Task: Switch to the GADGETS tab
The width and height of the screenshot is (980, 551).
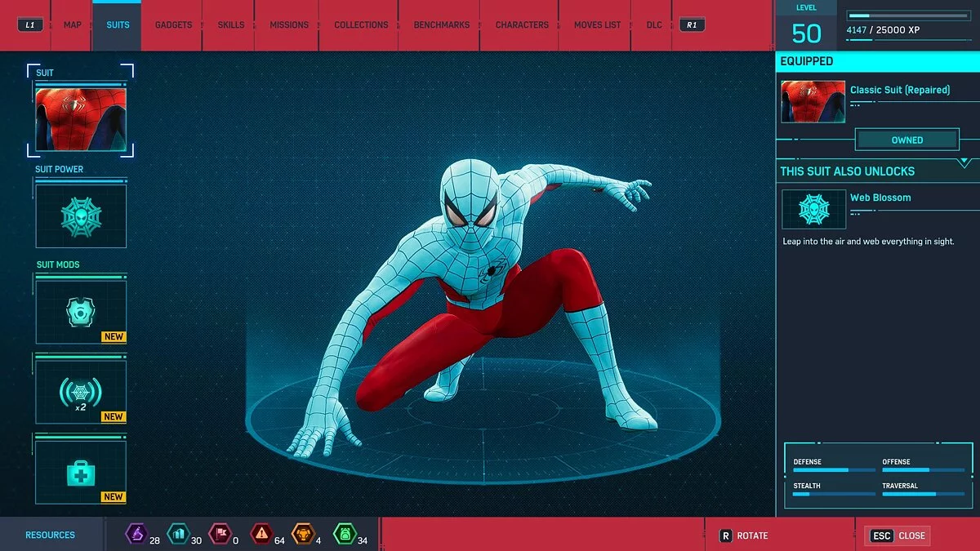Action: coord(172,24)
